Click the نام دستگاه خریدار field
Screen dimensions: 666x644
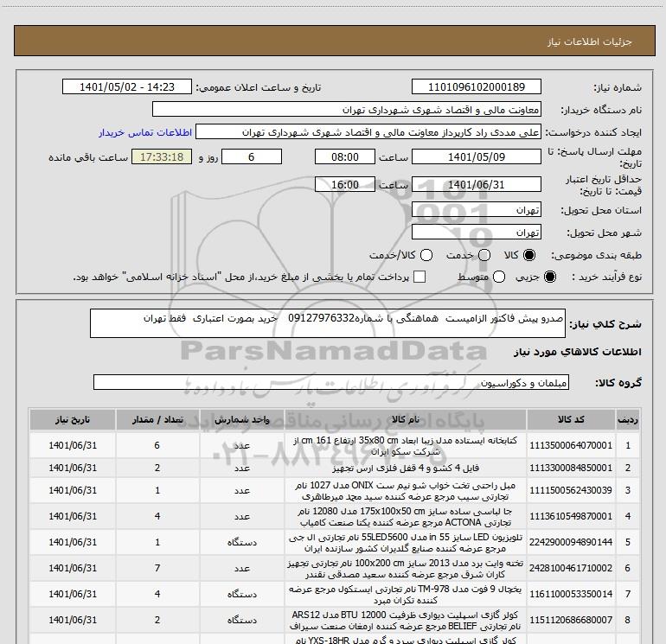pyautogui.click(x=347, y=110)
